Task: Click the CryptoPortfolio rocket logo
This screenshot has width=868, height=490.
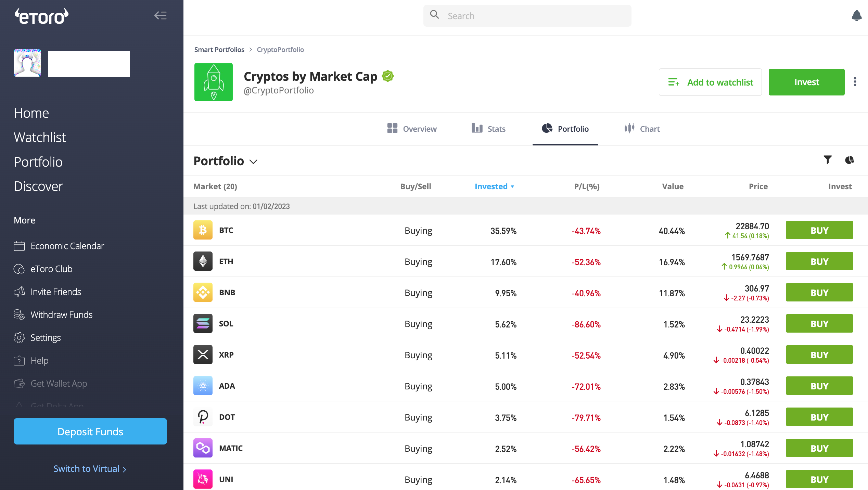Action: click(x=214, y=82)
